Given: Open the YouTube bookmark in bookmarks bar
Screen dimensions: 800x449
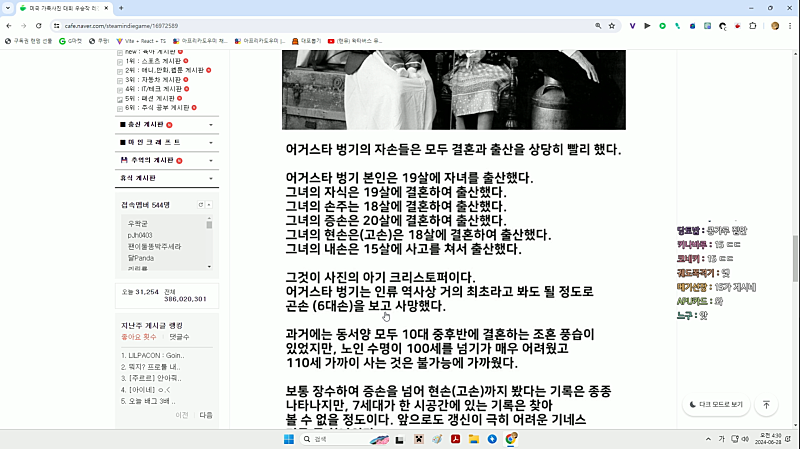Looking at the screenshot, I should (355, 41).
